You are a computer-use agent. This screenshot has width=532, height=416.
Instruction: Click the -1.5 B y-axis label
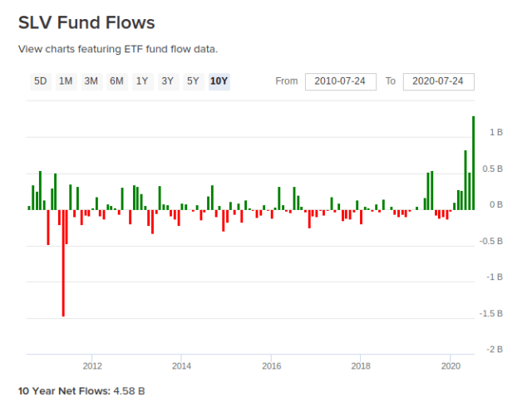491,314
